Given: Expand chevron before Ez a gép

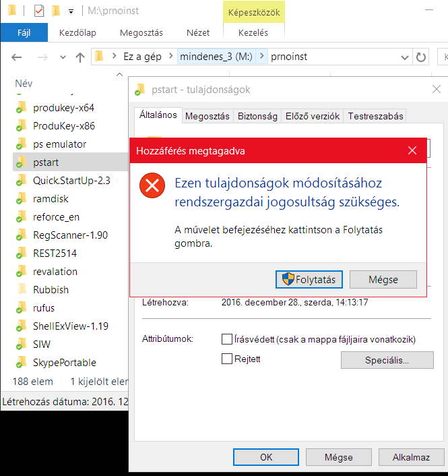Looking at the screenshot, I should [x=114, y=56].
